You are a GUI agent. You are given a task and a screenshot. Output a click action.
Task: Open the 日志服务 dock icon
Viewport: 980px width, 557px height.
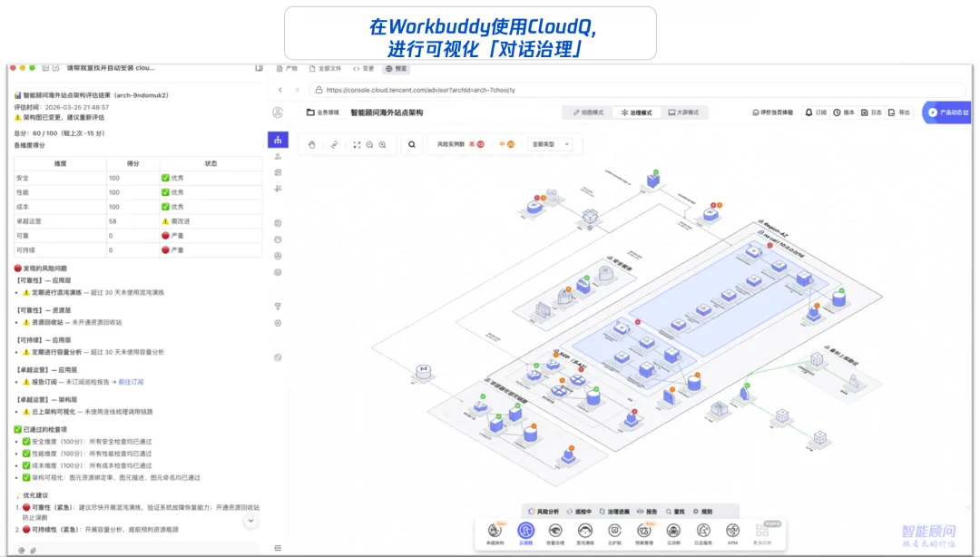pyautogui.click(x=703, y=533)
